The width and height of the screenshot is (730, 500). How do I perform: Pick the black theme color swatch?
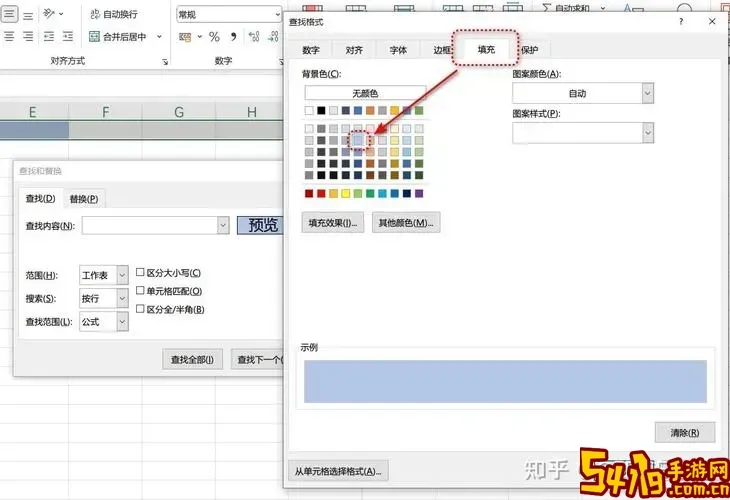point(321,110)
